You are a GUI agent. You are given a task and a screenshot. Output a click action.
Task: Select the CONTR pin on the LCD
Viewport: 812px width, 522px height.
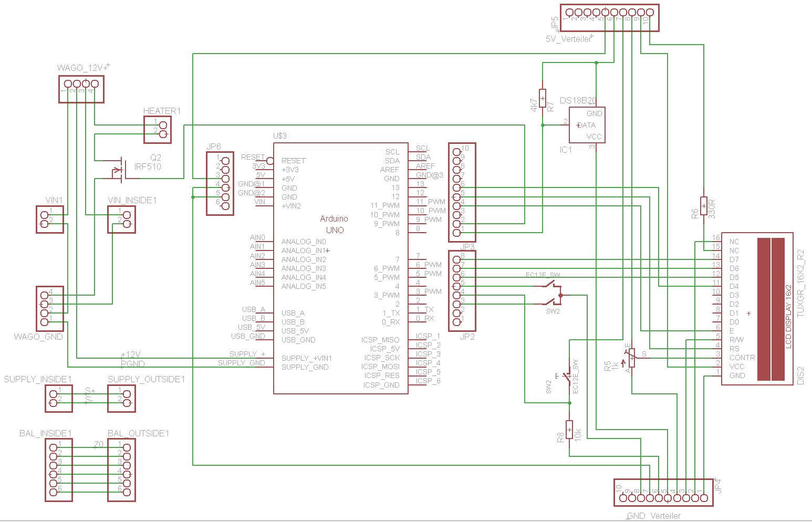click(742, 358)
